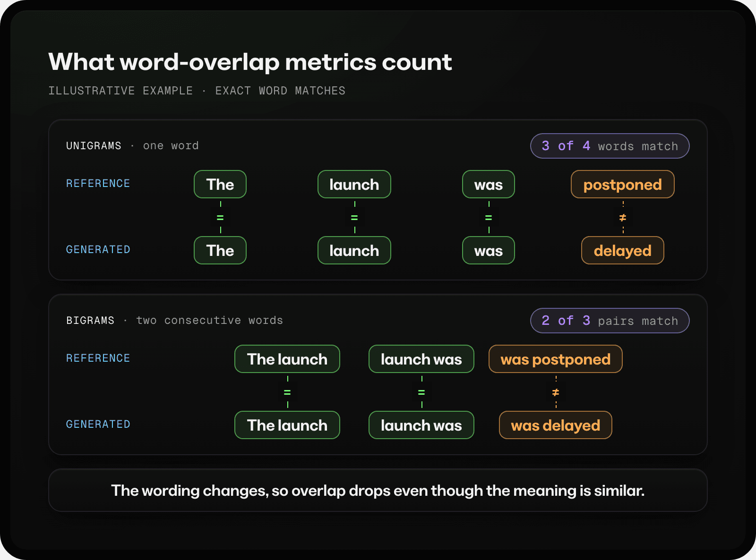Image resolution: width=756 pixels, height=560 pixels.
Task: Click the GENERATED label in the bigrams panel
Action: [98, 424]
